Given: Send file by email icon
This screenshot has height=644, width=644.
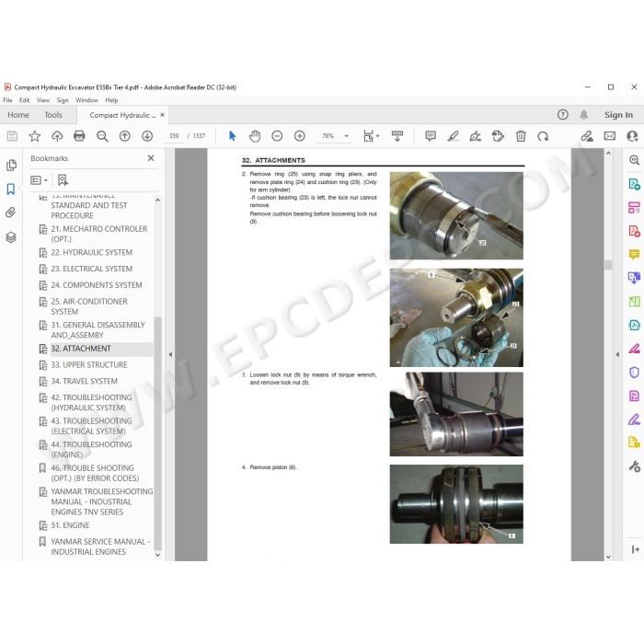Looking at the screenshot, I should 610,136.
